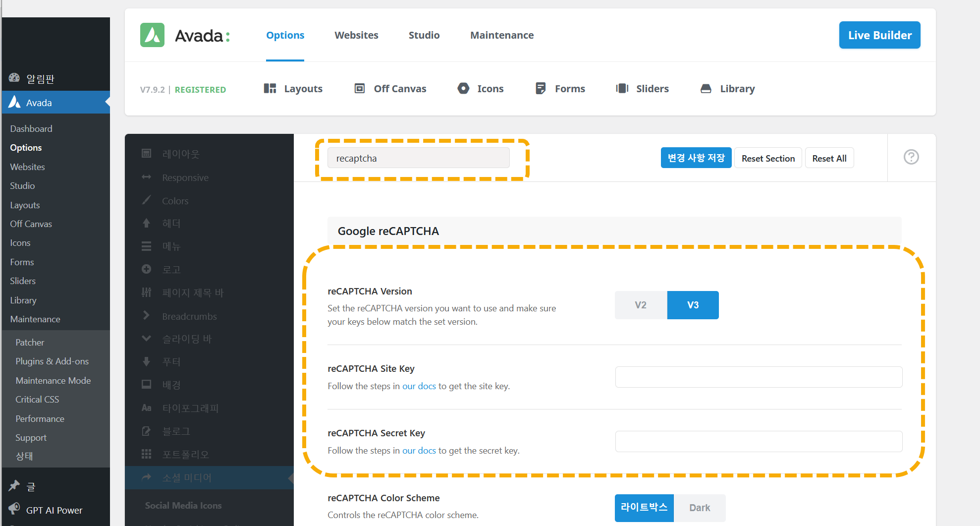Expand the Breadcrumbs chevron
The height and width of the screenshot is (526, 980).
(x=146, y=315)
